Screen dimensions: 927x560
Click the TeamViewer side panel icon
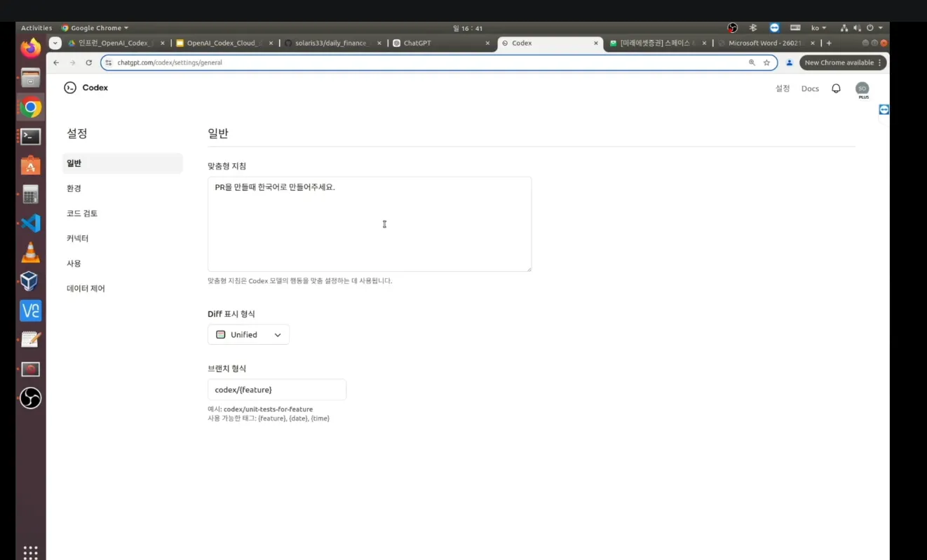(884, 110)
